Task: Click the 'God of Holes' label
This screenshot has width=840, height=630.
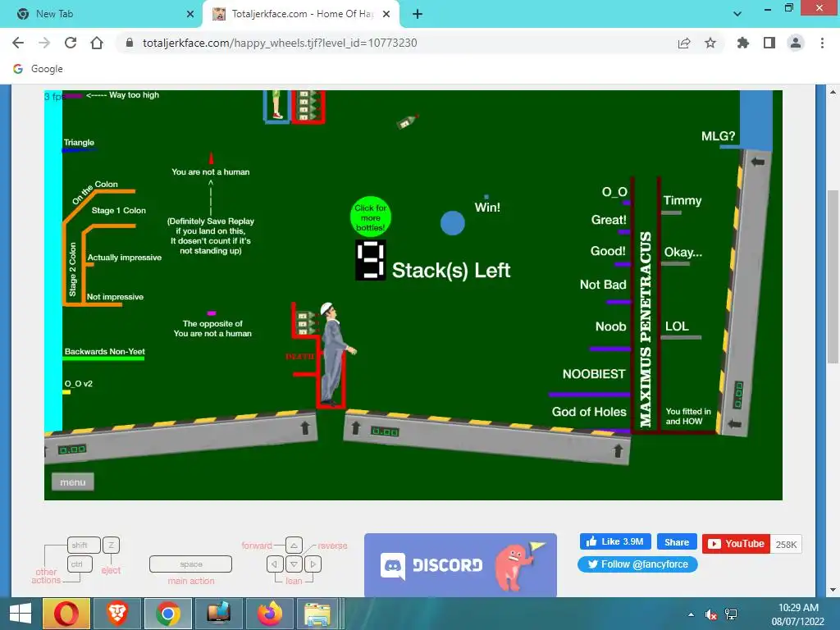Action: click(589, 412)
